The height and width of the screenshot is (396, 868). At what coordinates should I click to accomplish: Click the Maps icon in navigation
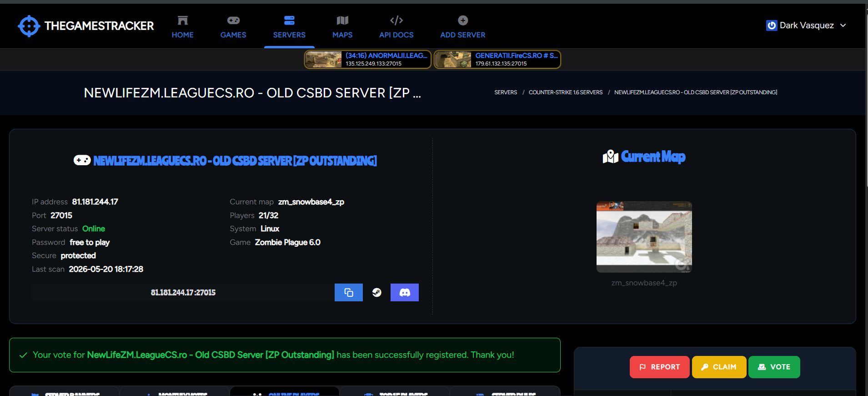click(x=342, y=20)
